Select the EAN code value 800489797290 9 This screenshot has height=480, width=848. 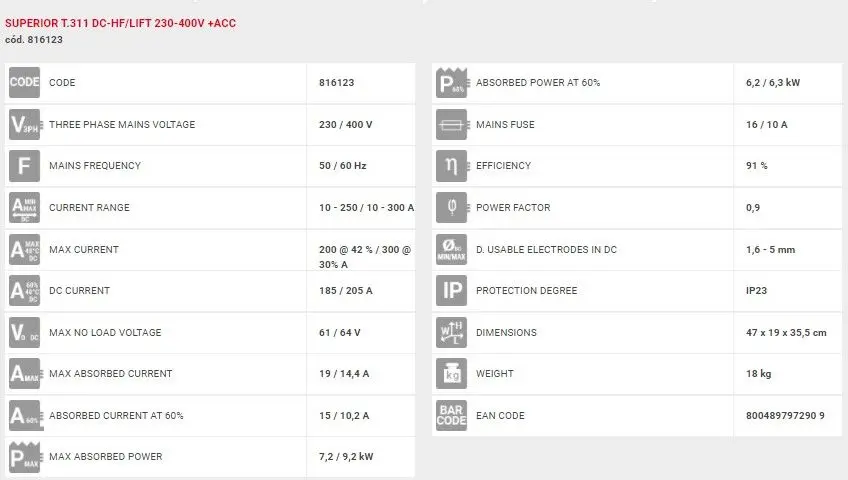pos(785,415)
